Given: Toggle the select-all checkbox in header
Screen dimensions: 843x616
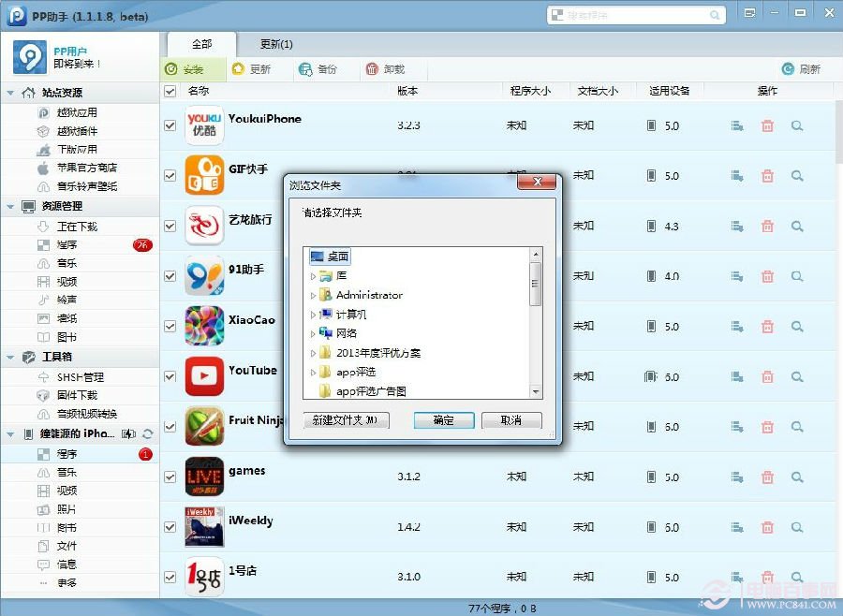Looking at the screenshot, I should (x=170, y=91).
